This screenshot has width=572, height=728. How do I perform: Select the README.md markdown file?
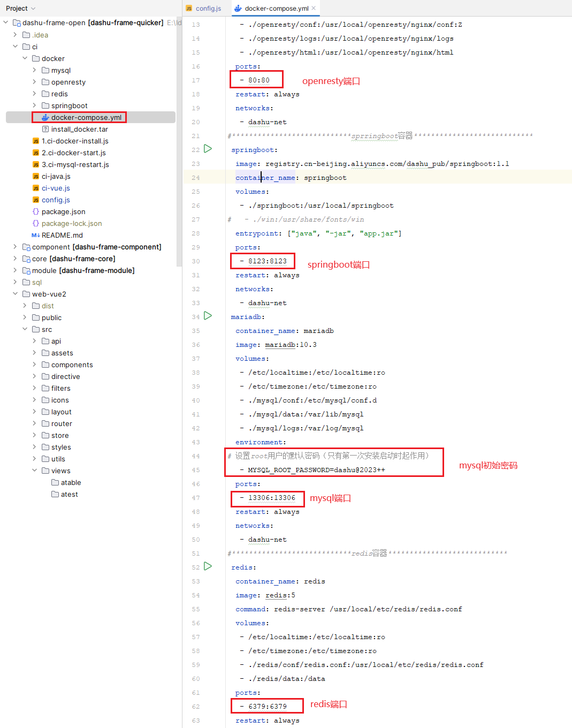tap(62, 235)
